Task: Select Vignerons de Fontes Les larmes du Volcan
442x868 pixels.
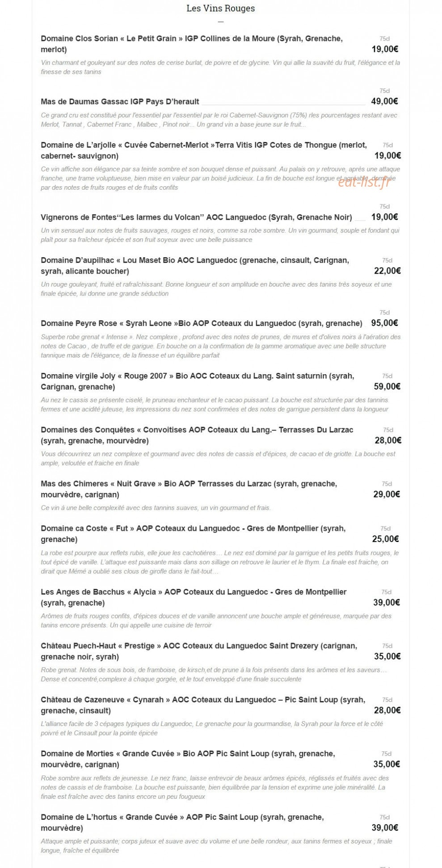Action: pyautogui.click(x=196, y=217)
